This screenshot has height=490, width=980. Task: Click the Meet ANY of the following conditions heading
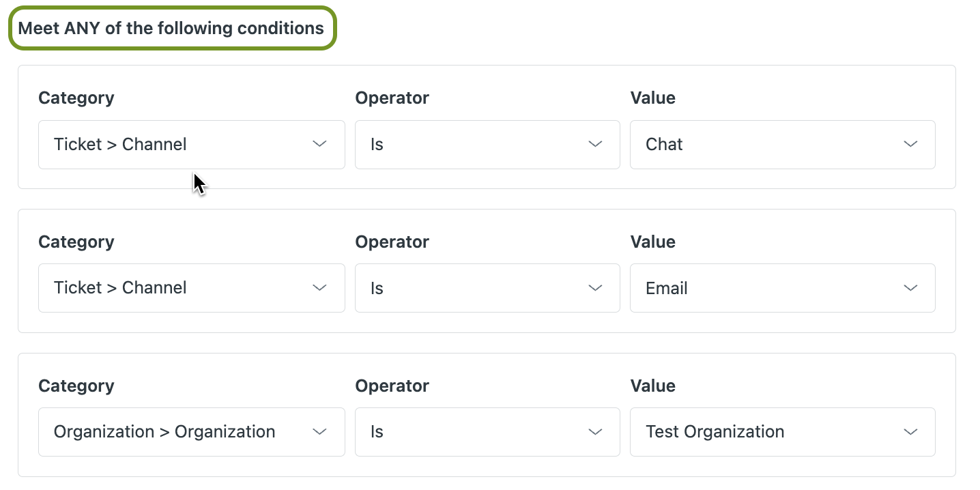coord(171,29)
